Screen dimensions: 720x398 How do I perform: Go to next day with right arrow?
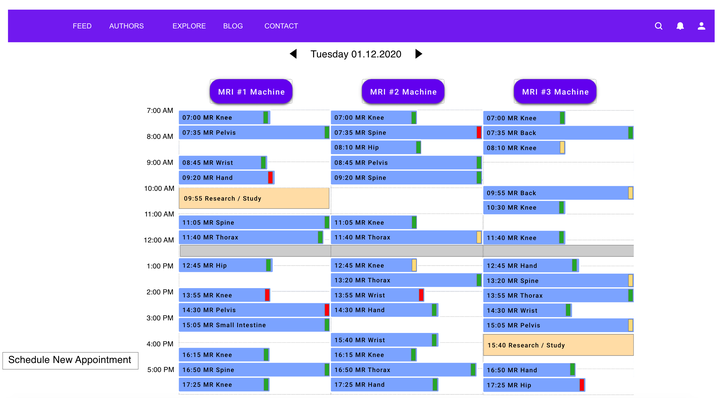tap(418, 54)
